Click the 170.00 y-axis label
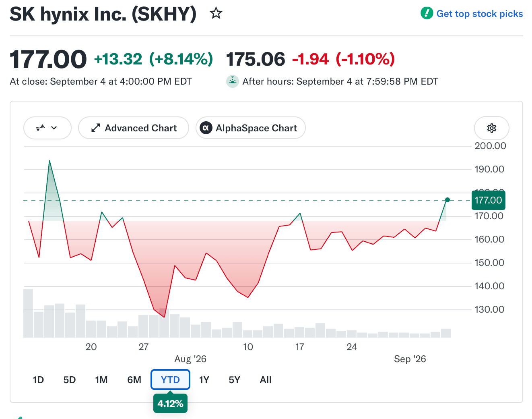The image size is (532, 419). 489,216
